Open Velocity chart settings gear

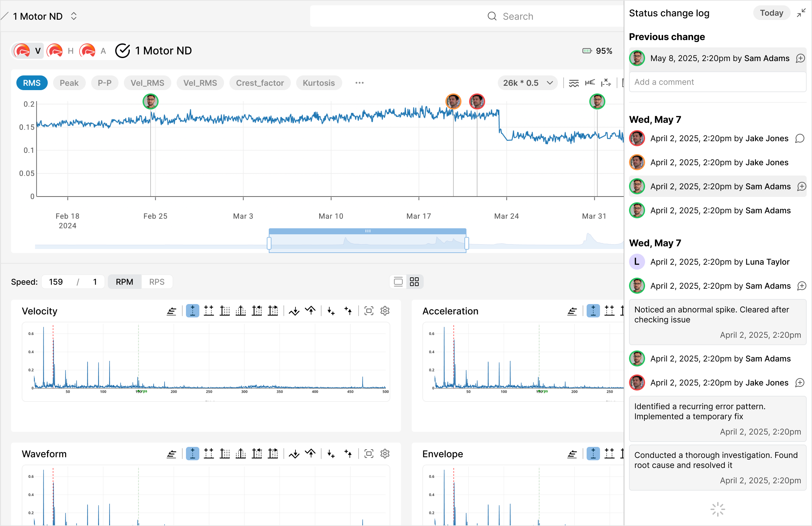[x=385, y=311]
